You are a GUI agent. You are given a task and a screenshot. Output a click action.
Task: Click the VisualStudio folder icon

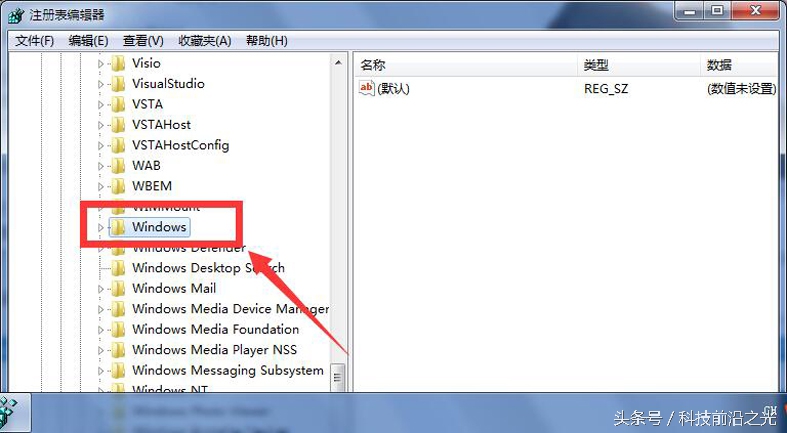118,84
